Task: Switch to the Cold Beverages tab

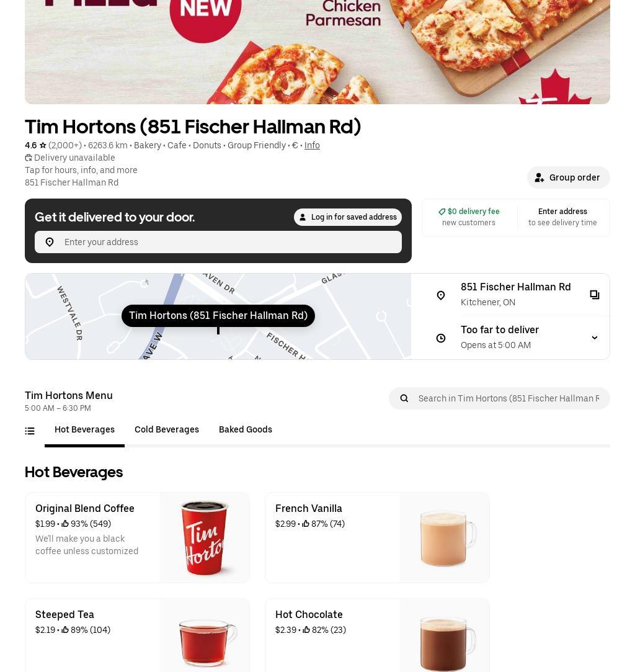Action: 167,429
